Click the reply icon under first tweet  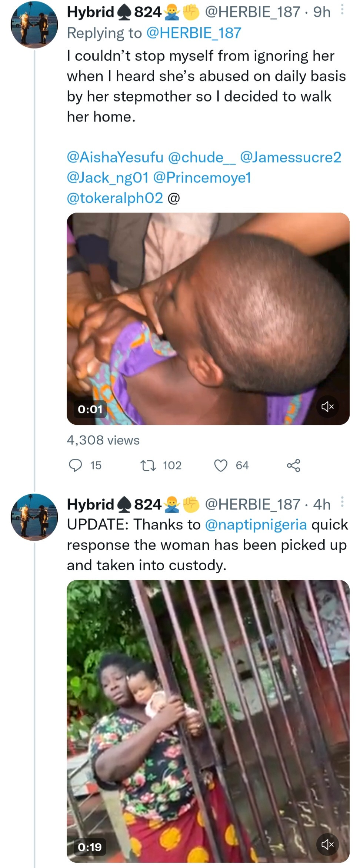coord(76,465)
